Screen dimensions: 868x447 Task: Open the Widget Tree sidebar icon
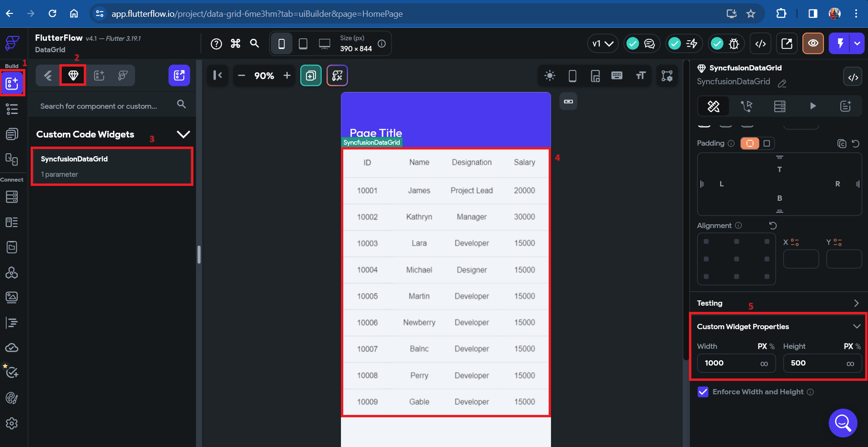tap(12, 109)
